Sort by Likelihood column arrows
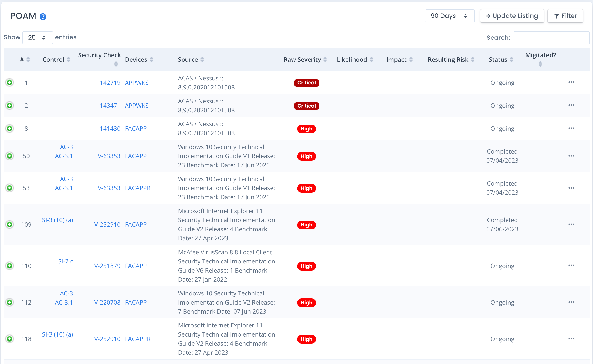Image resolution: width=593 pixels, height=364 pixels. click(371, 59)
